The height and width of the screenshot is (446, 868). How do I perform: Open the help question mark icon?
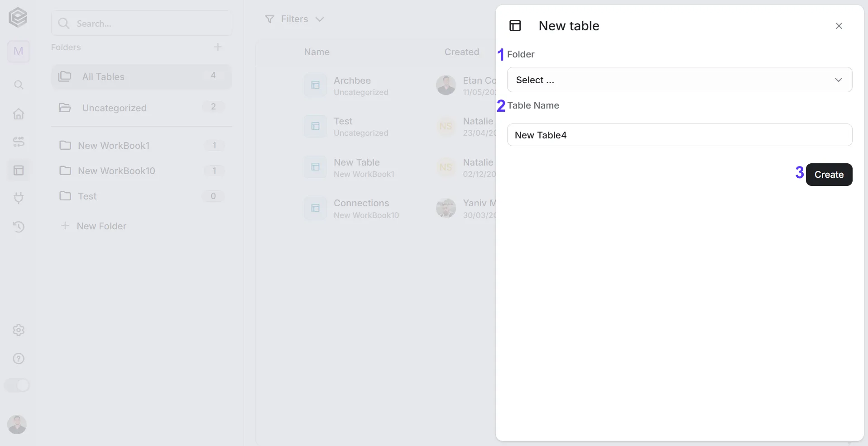19,359
